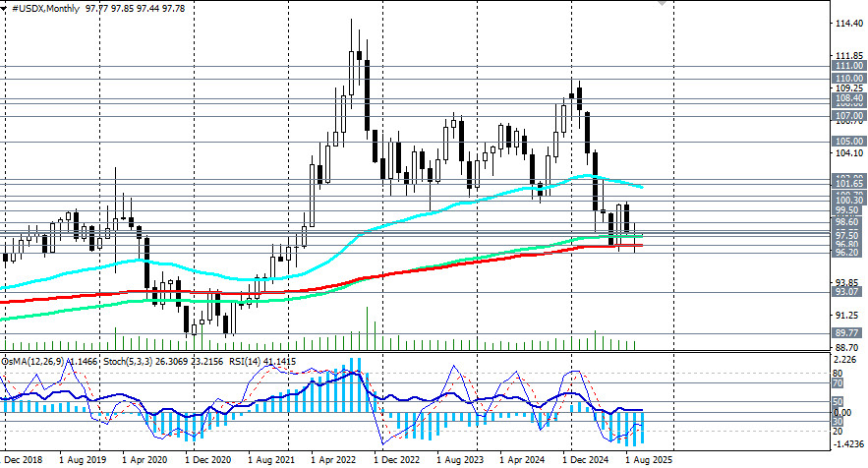
Task: Click the 108.40 price level label
Action: pos(847,98)
